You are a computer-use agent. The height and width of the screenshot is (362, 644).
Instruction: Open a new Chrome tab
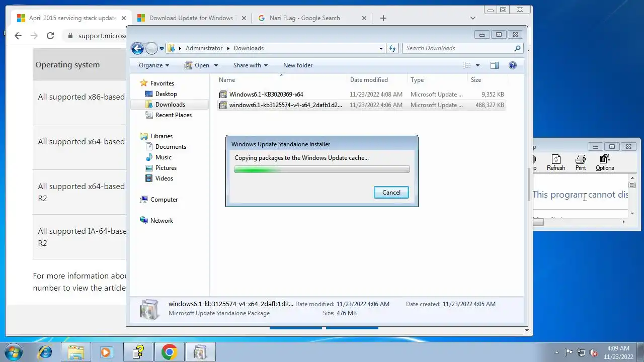click(383, 18)
